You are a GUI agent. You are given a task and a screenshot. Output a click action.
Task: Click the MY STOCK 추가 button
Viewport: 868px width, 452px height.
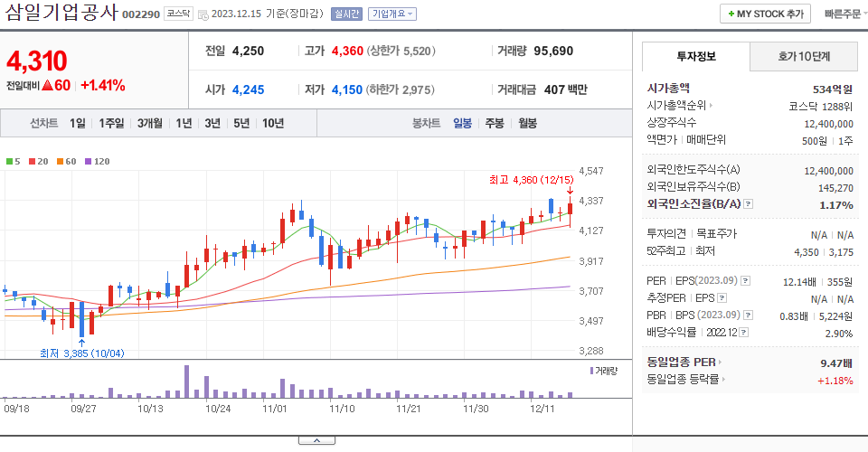tap(765, 14)
